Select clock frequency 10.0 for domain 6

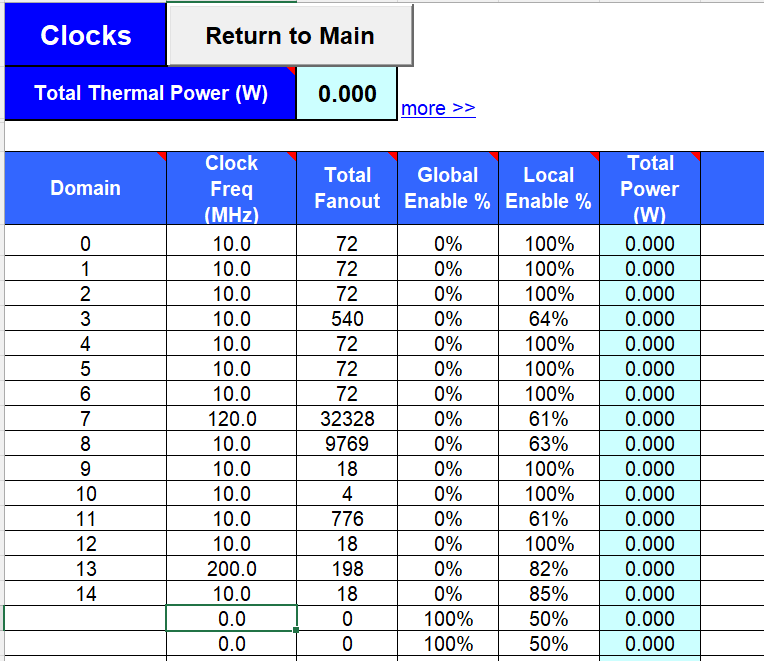click(x=231, y=393)
